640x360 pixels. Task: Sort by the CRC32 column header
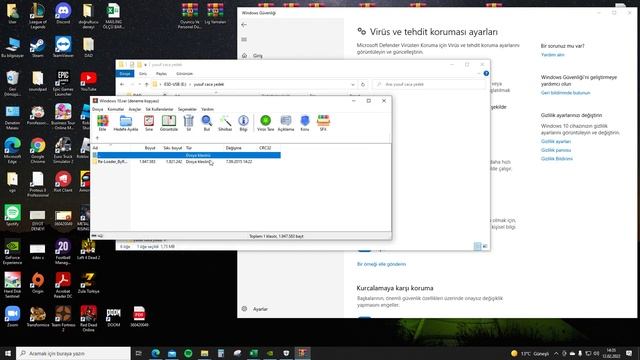(x=265, y=148)
